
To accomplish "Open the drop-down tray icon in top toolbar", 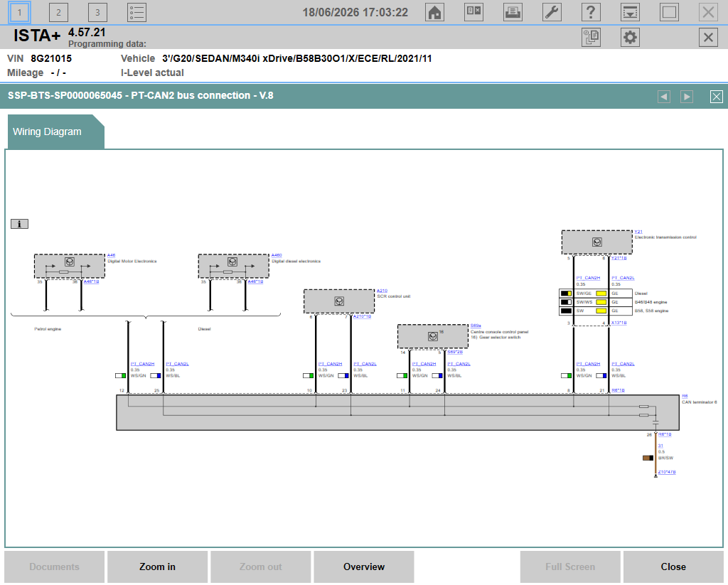I will coord(630,12).
